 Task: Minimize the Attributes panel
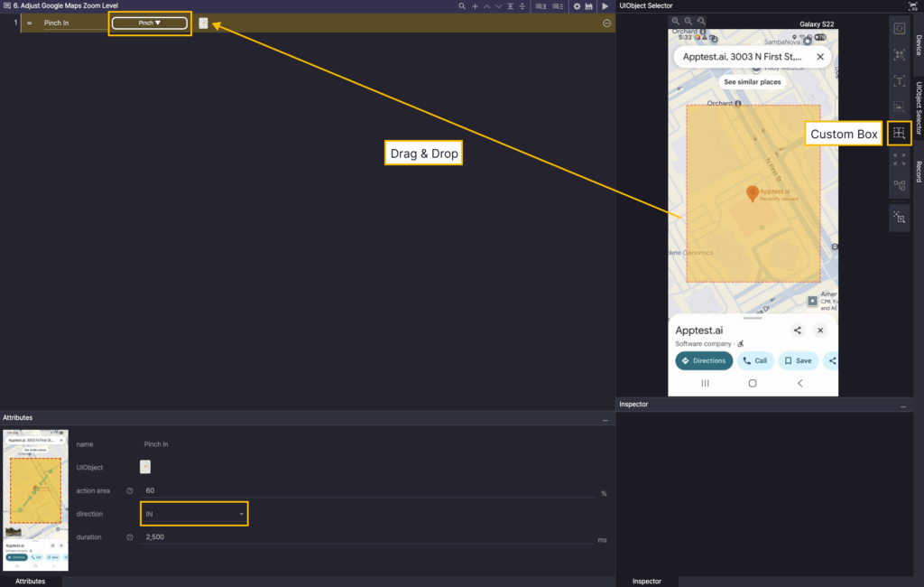[605, 421]
